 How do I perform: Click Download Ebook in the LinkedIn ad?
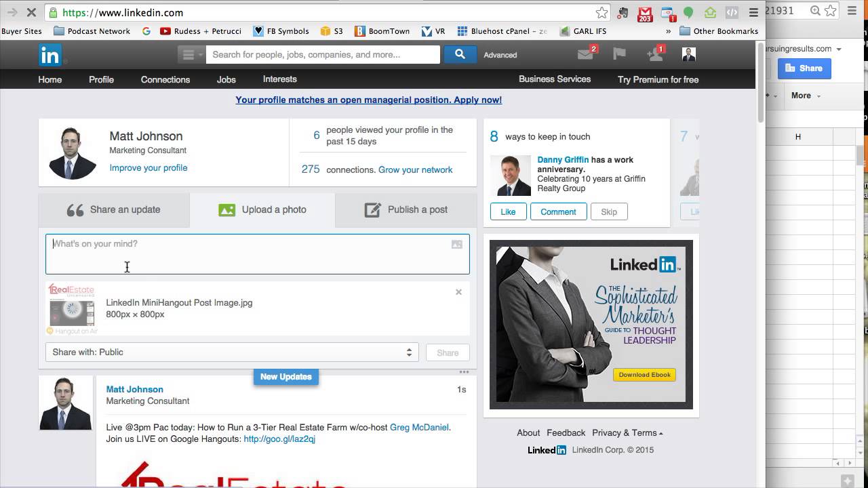click(x=644, y=375)
